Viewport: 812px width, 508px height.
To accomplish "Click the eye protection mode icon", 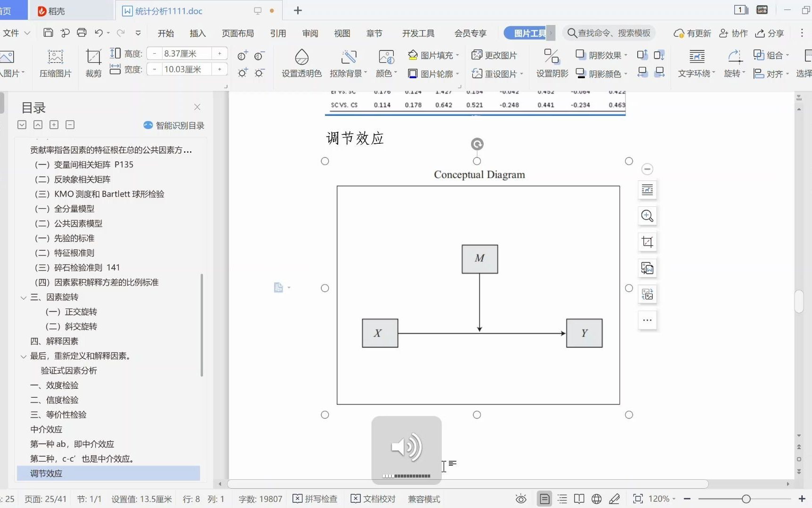I will pyautogui.click(x=521, y=499).
